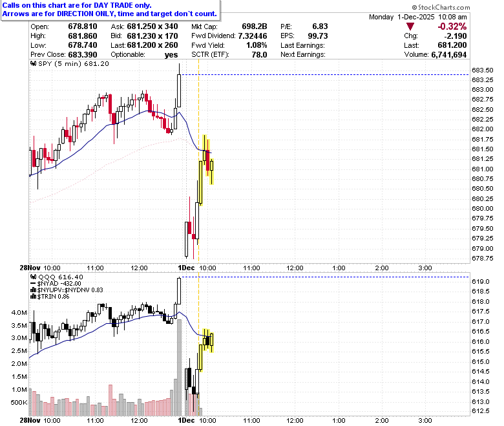
Task: Click the red down-triangle change indicator
Action: tap(410, 27)
